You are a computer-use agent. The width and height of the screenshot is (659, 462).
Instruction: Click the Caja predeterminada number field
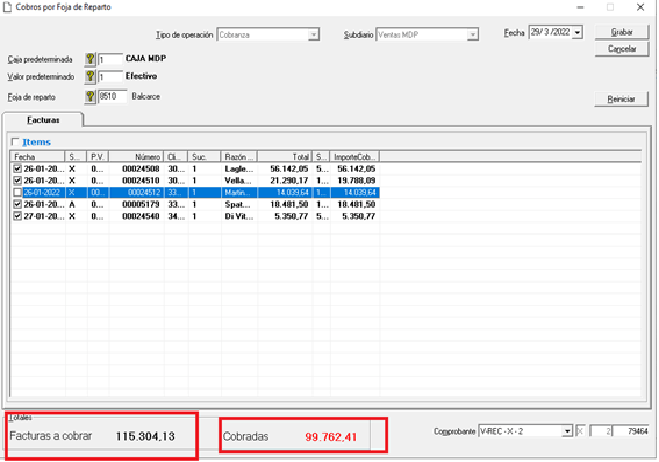pyautogui.click(x=110, y=60)
